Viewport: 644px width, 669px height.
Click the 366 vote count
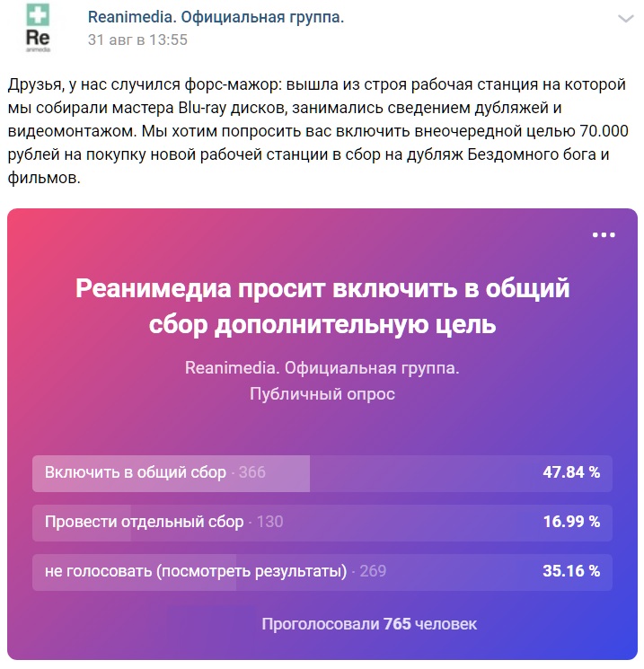[x=252, y=472]
